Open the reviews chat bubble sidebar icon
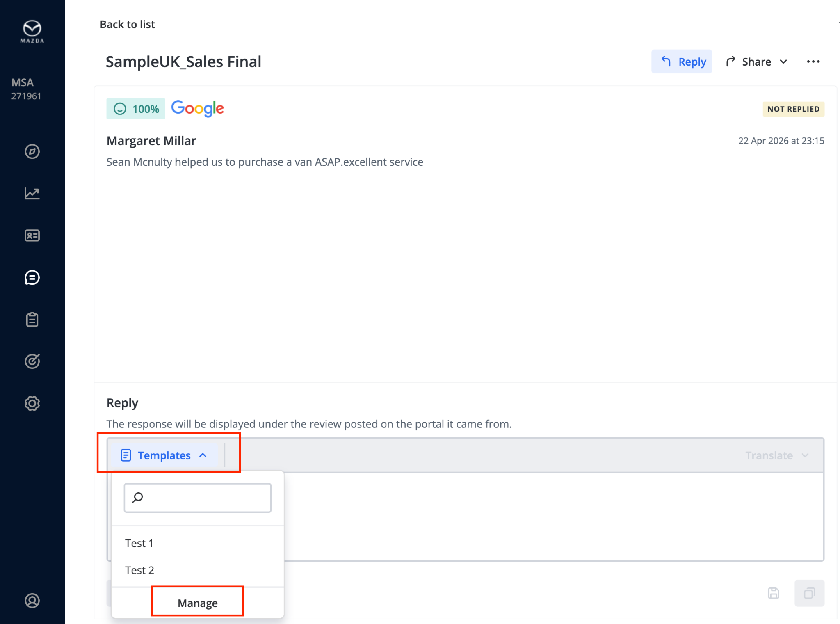This screenshot has width=840, height=624. coord(32,278)
